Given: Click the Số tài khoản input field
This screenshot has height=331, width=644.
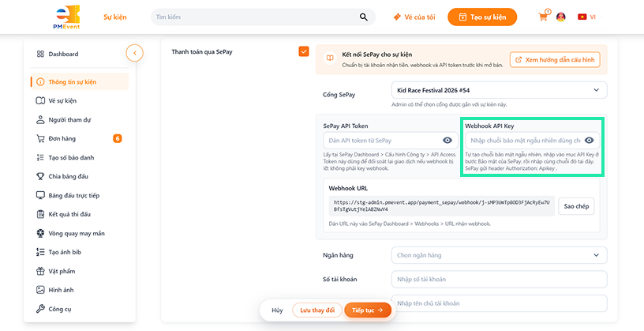Looking at the screenshot, I should pos(499,279).
